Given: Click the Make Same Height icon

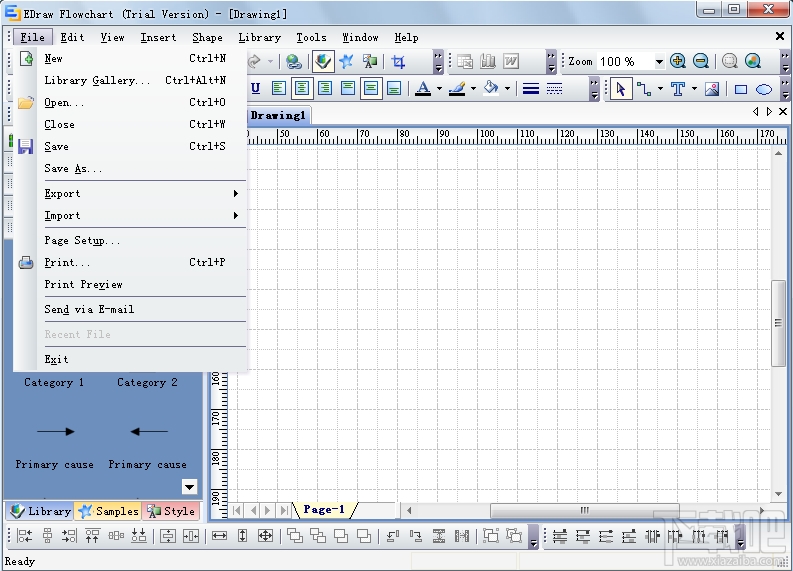Looking at the screenshot, I should (242, 536).
